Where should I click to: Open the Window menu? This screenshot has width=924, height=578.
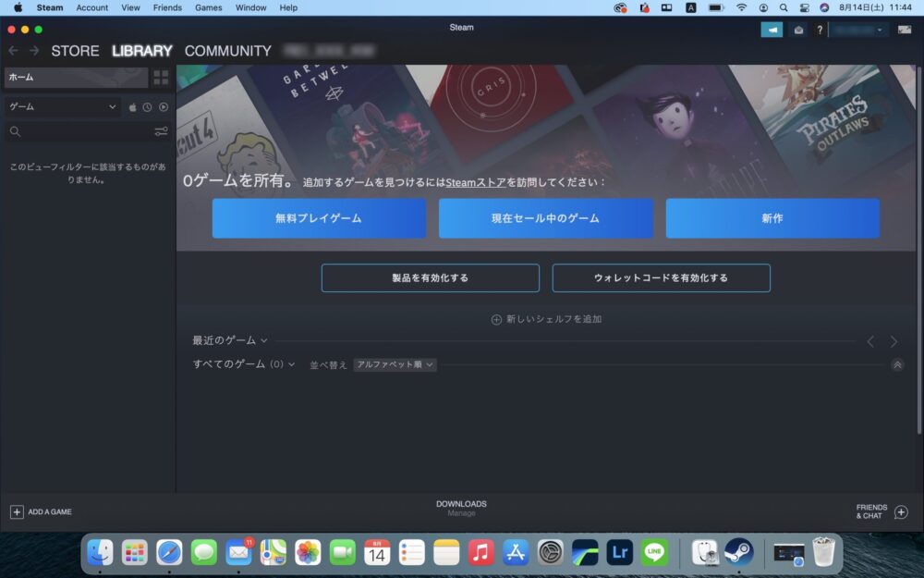pyautogui.click(x=250, y=7)
